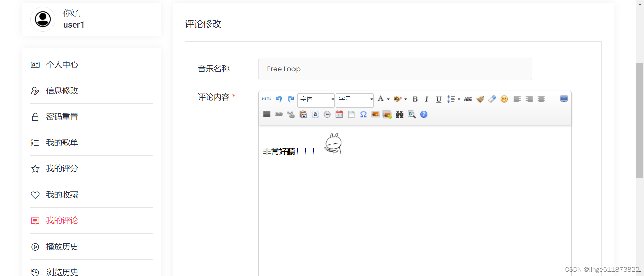Remove the hyperlink

point(291,114)
